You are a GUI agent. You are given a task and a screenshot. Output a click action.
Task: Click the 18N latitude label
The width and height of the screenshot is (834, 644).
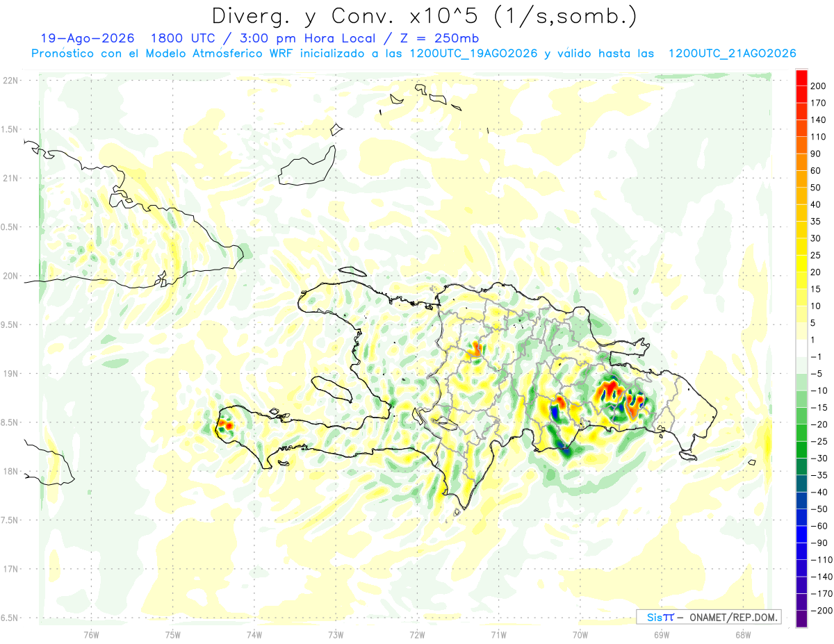pyautogui.click(x=10, y=471)
